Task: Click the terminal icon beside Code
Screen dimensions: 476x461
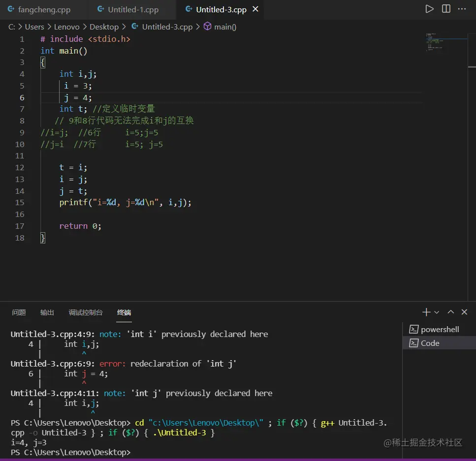Action: 413,343
